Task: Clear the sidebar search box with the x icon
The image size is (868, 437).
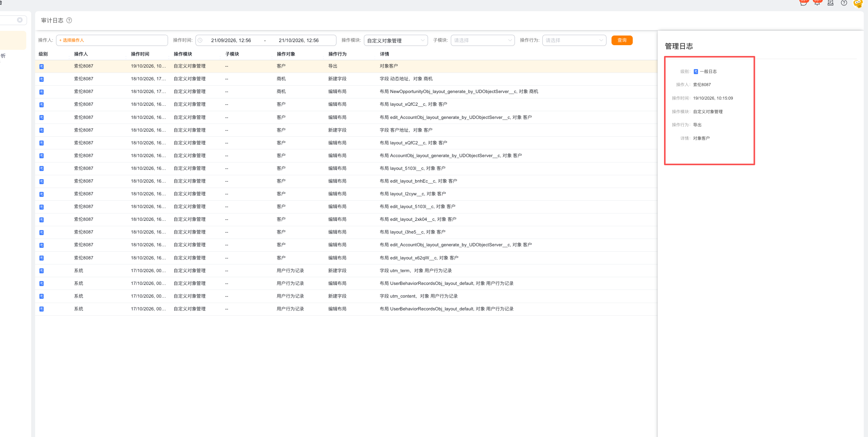Action: [20, 20]
